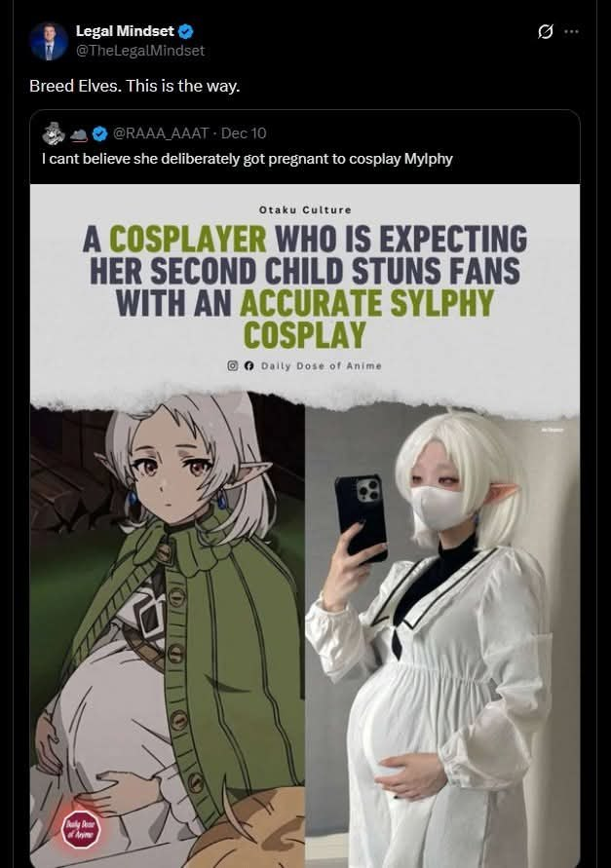Open the @TheLegalMindset handle link

(x=140, y=51)
